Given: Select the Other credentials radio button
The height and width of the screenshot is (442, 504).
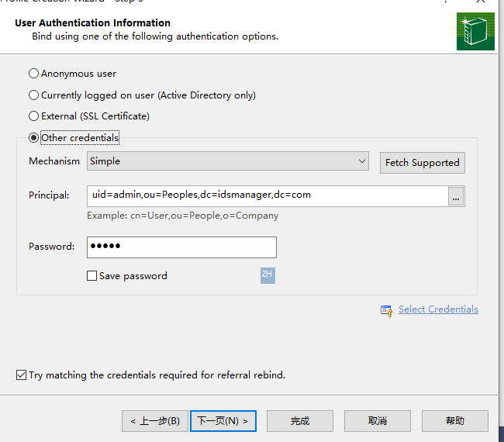Looking at the screenshot, I should (x=33, y=138).
